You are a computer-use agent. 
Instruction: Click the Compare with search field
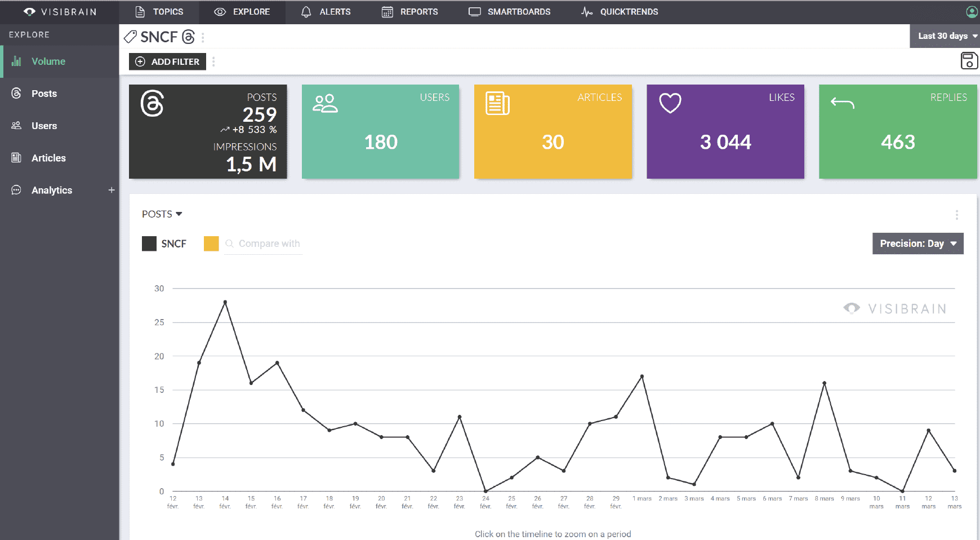(263, 244)
